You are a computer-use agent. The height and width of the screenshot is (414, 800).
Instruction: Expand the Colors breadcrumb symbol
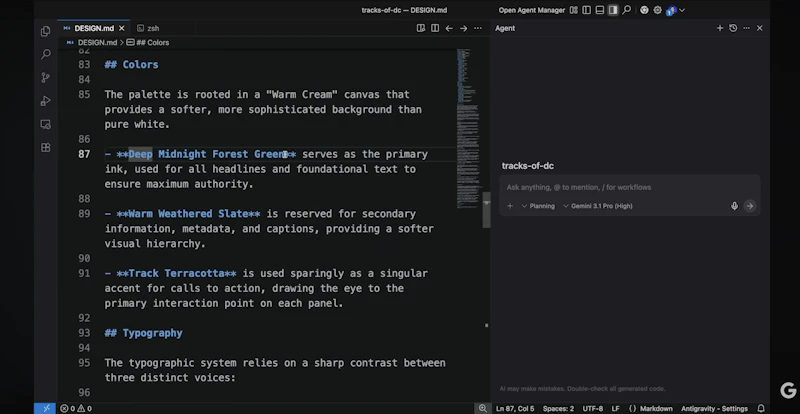(x=147, y=42)
